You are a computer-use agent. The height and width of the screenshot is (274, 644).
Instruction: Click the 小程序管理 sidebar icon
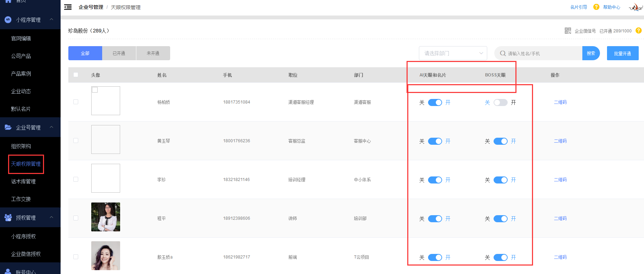coord(8,20)
